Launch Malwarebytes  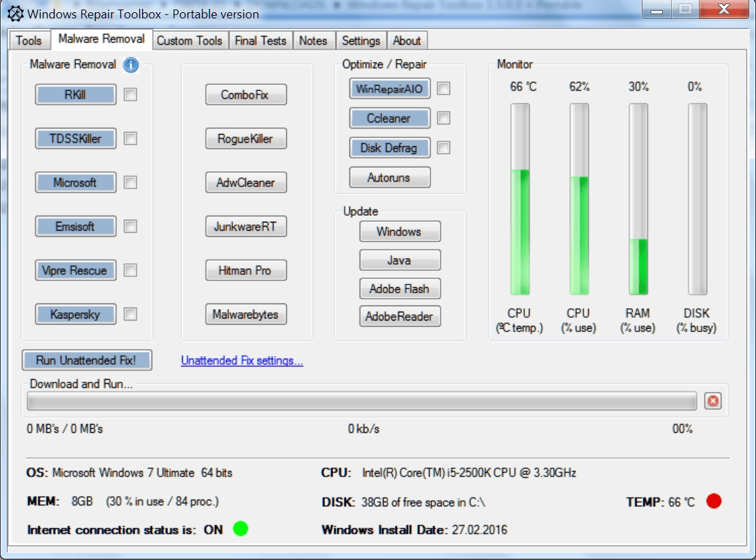[246, 314]
